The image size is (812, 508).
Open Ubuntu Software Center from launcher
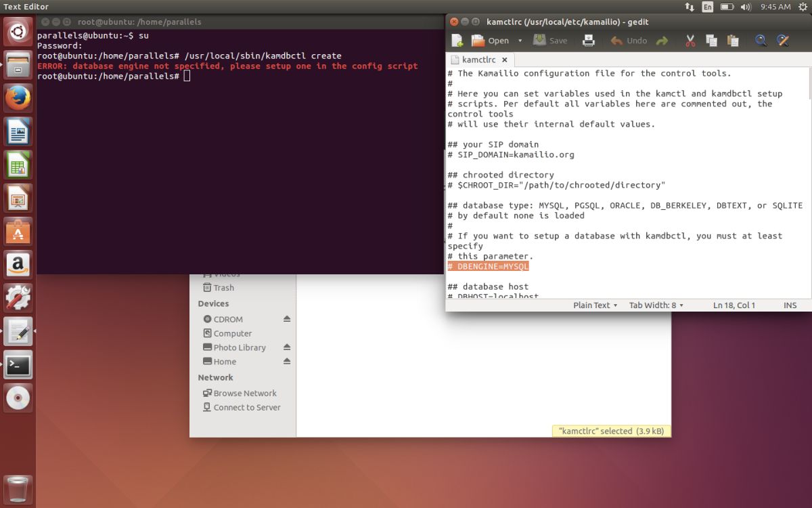[x=18, y=232]
